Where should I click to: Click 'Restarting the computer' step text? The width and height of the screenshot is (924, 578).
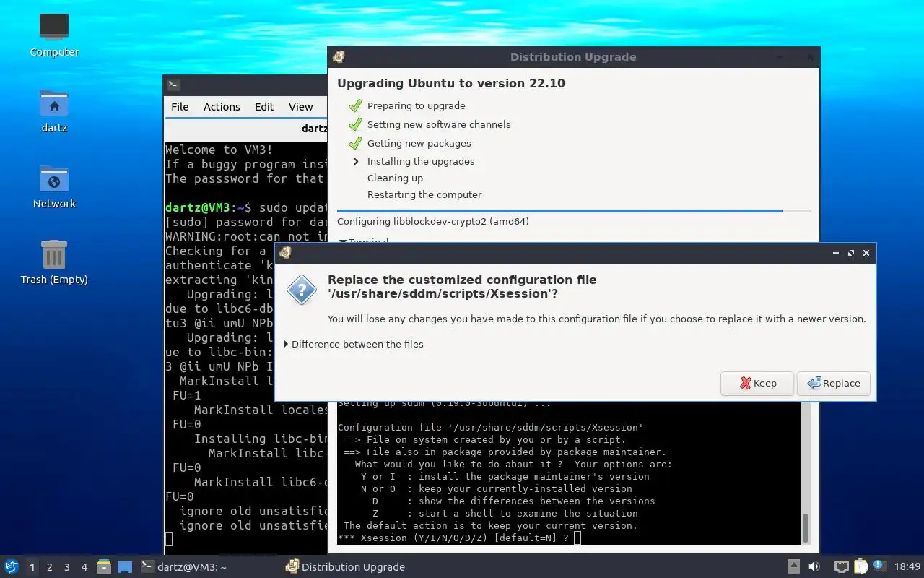pos(424,194)
